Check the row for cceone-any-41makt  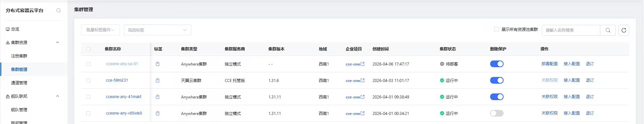[x=88, y=97]
